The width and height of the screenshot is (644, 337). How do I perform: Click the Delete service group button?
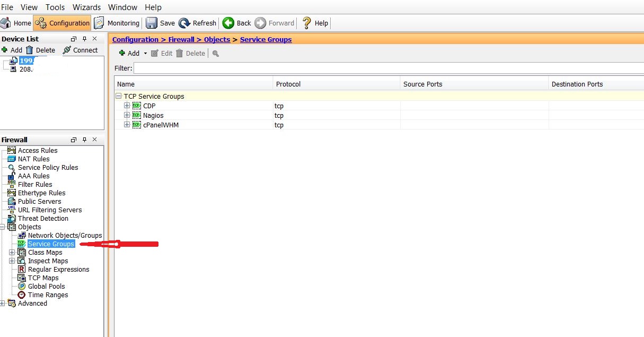click(x=190, y=53)
